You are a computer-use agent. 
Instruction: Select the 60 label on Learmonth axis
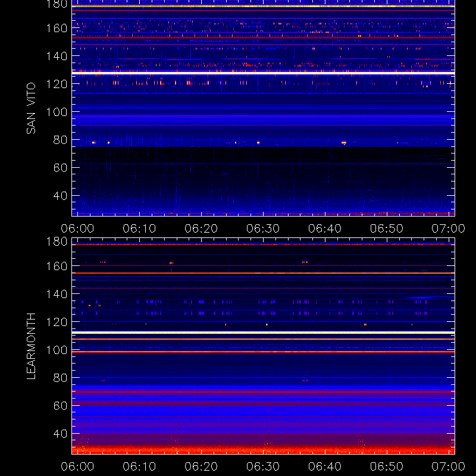tap(60, 406)
